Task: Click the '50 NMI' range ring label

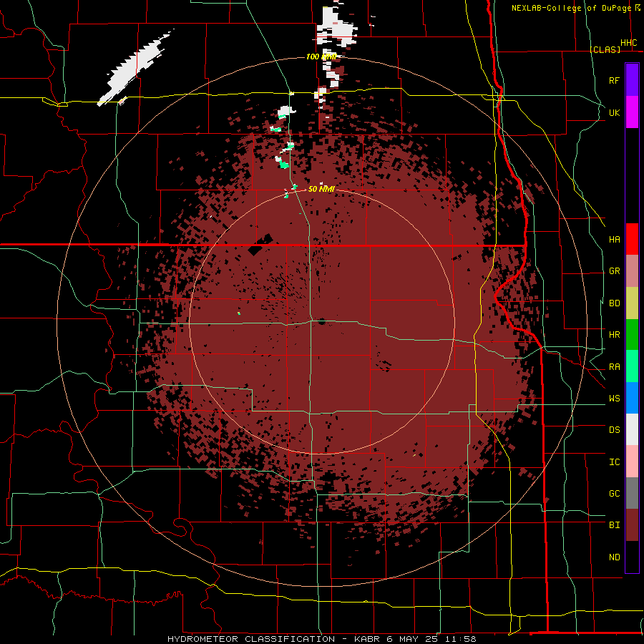Action: pos(321,189)
